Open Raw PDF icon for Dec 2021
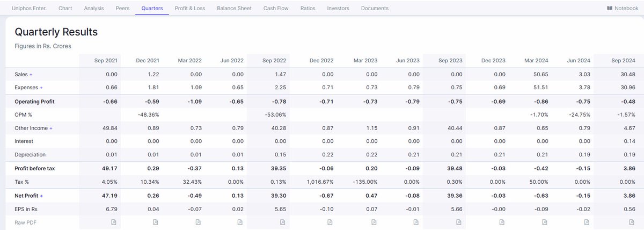 pyautogui.click(x=156, y=222)
